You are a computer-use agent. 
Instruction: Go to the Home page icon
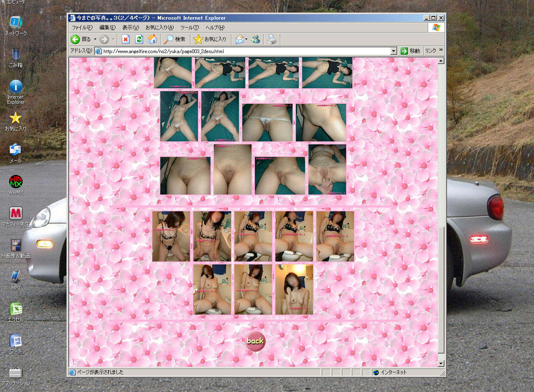tap(153, 39)
